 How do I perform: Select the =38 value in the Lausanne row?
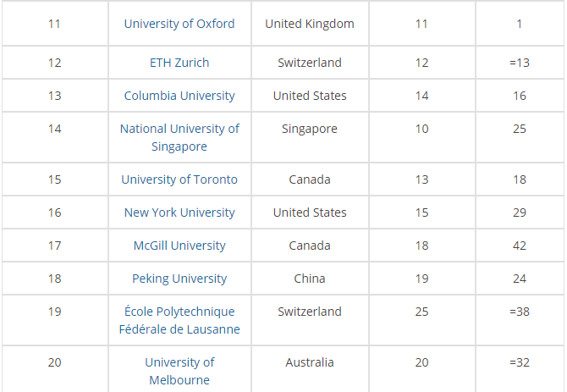(x=520, y=312)
